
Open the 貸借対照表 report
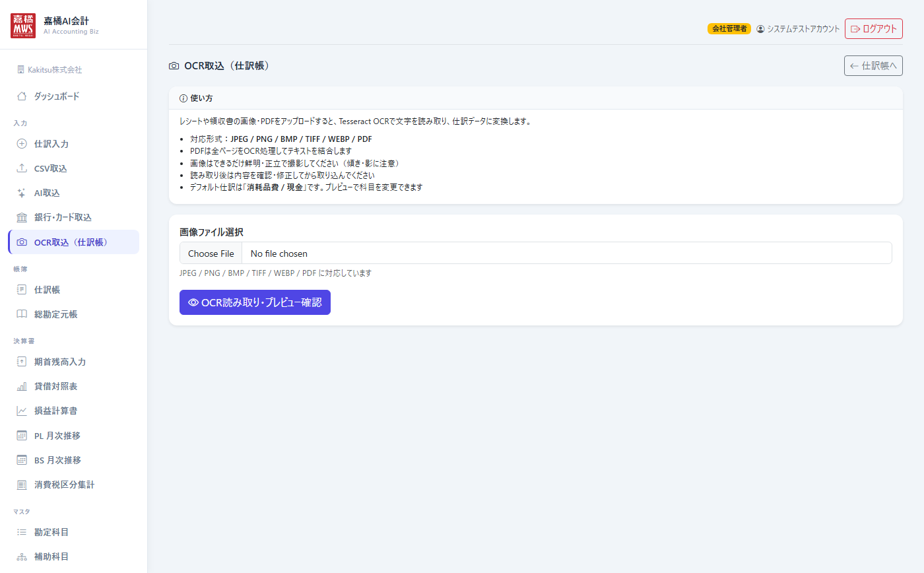(x=74, y=386)
